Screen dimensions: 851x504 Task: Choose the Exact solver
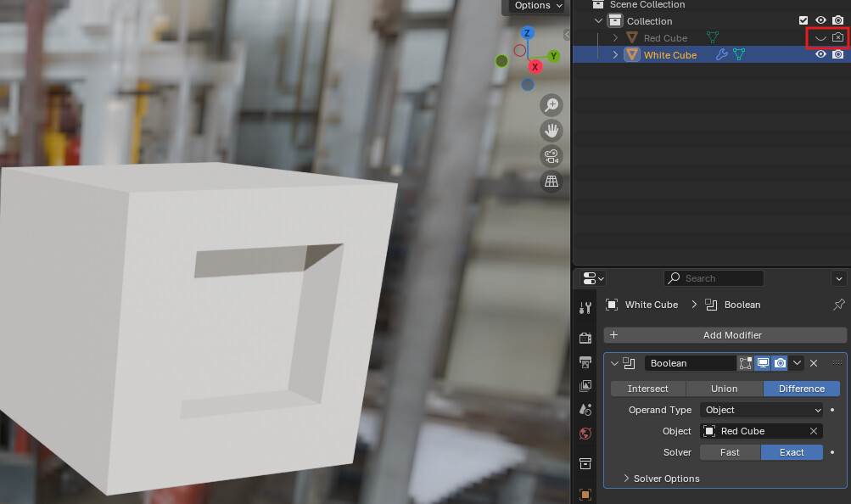(792, 452)
